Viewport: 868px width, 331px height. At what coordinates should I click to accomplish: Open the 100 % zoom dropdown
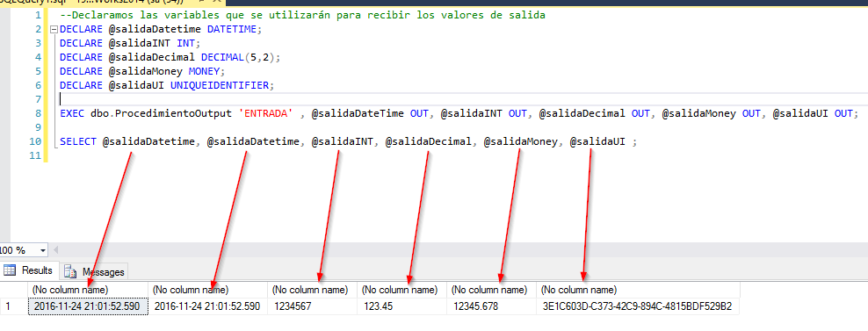click(x=43, y=250)
